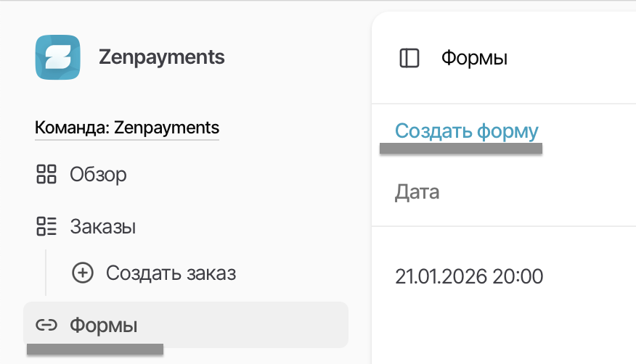Viewport: 636px width, 364px height.
Task: Click the Заказы list icon
Action: [46, 227]
